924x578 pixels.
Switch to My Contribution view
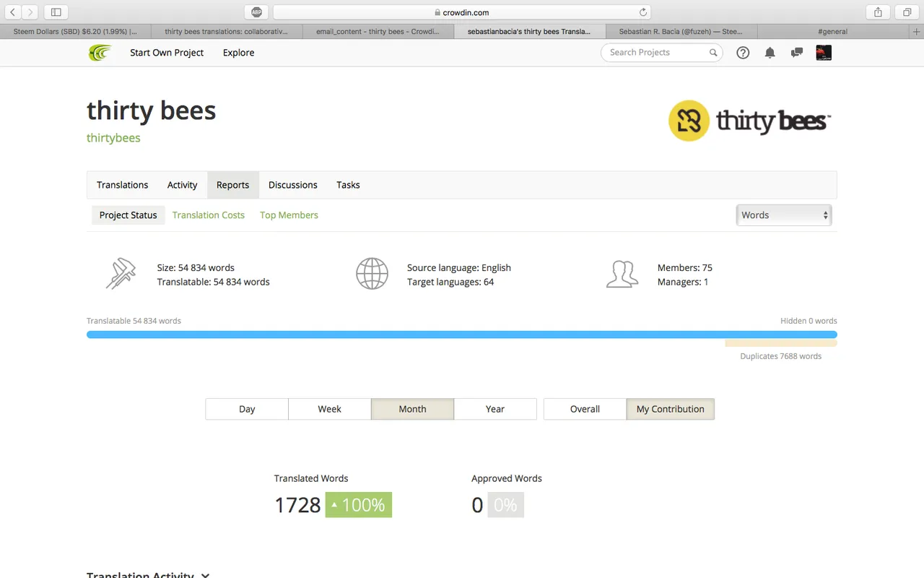pos(671,409)
